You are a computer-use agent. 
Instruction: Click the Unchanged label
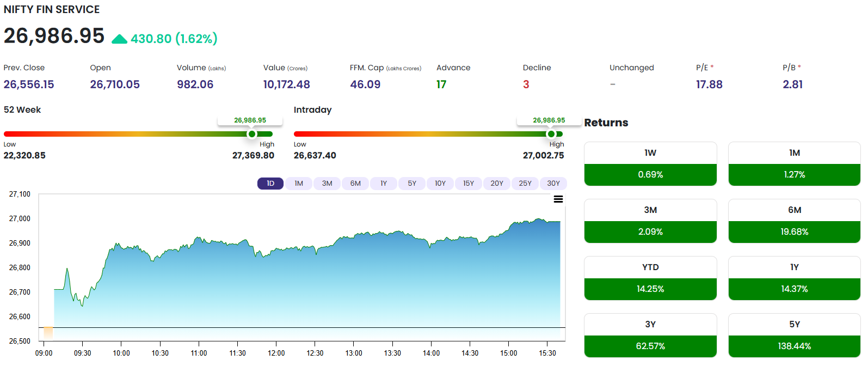tap(632, 68)
